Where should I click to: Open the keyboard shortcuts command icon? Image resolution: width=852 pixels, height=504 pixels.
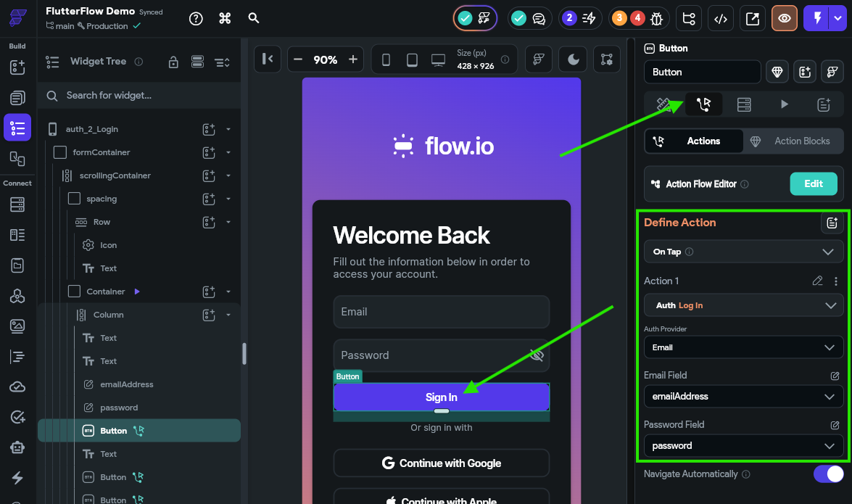click(225, 18)
